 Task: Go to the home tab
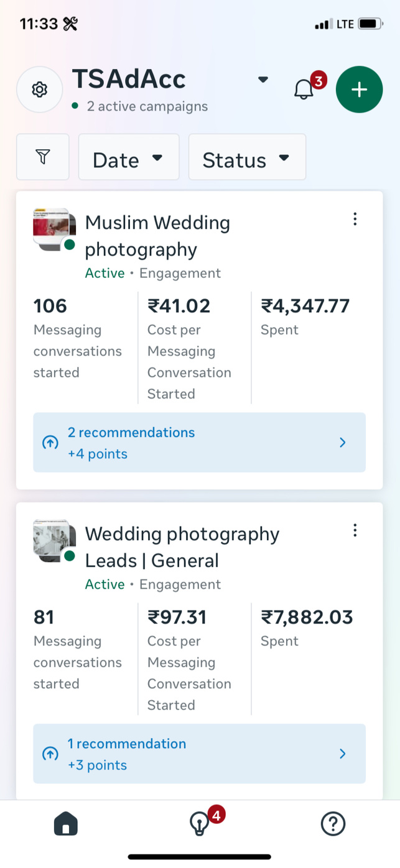(x=66, y=824)
